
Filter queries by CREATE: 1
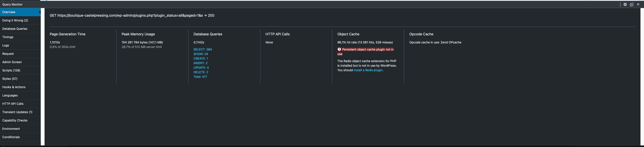(201, 59)
